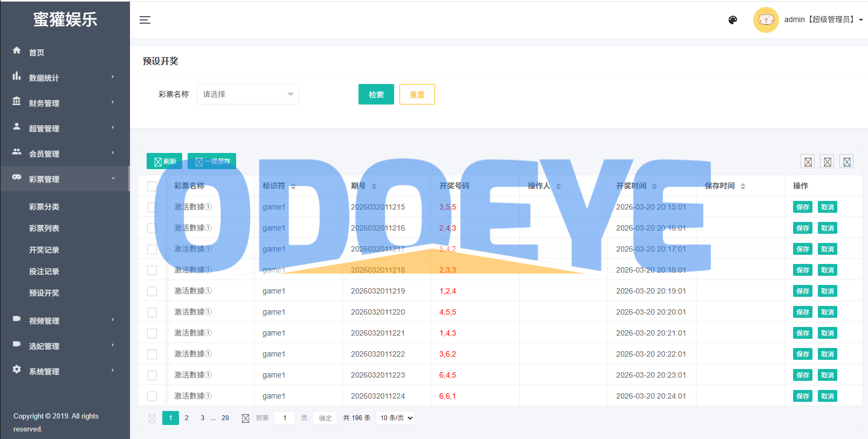This screenshot has width=868, height=439.
Task: Open the theme color palette icon
Action: [733, 20]
